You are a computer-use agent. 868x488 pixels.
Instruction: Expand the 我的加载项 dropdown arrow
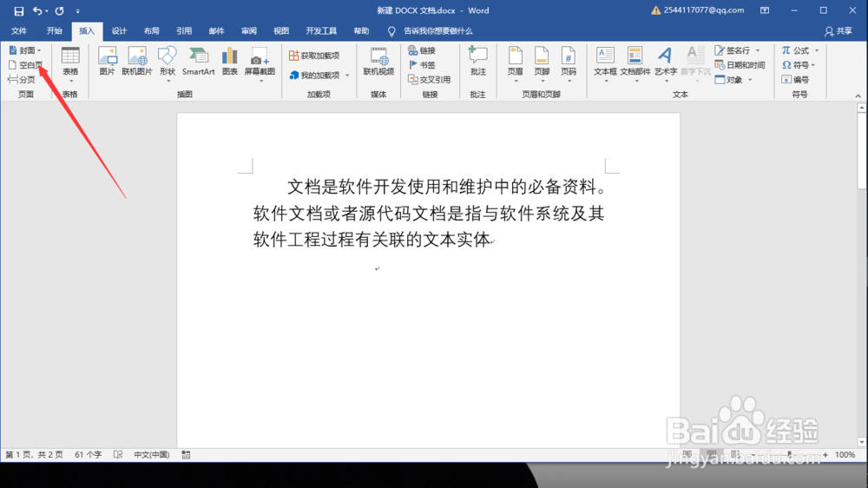pyautogui.click(x=347, y=76)
